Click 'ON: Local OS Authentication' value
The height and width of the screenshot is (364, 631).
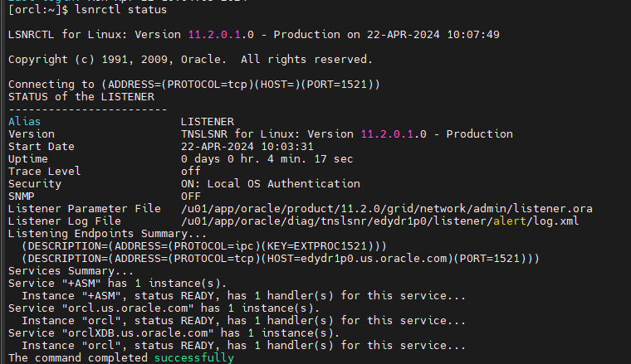tap(271, 184)
